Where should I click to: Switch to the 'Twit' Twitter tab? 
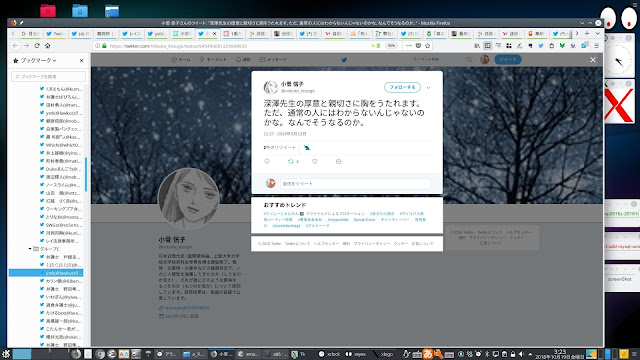(55, 34)
